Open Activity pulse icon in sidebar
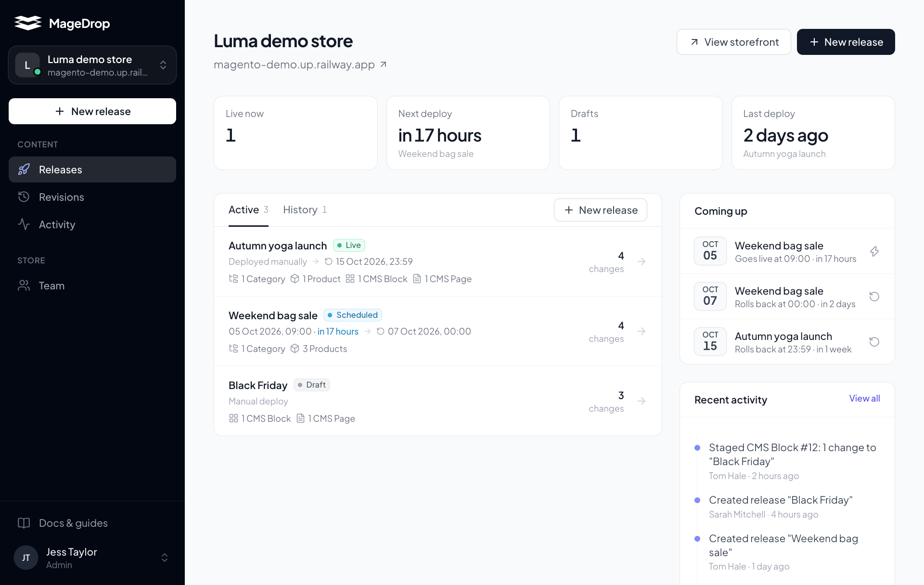The height and width of the screenshot is (585, 924). (24, 224)
